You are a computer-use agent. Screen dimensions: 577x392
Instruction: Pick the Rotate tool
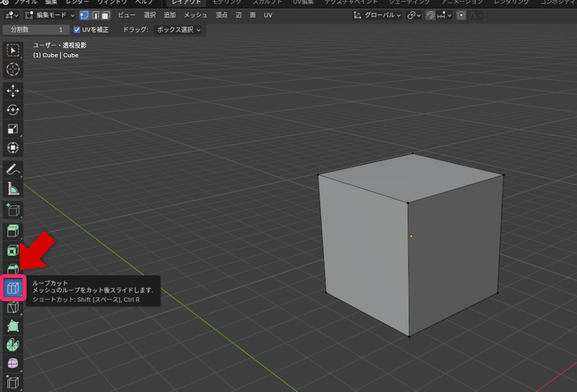[13, 110]
